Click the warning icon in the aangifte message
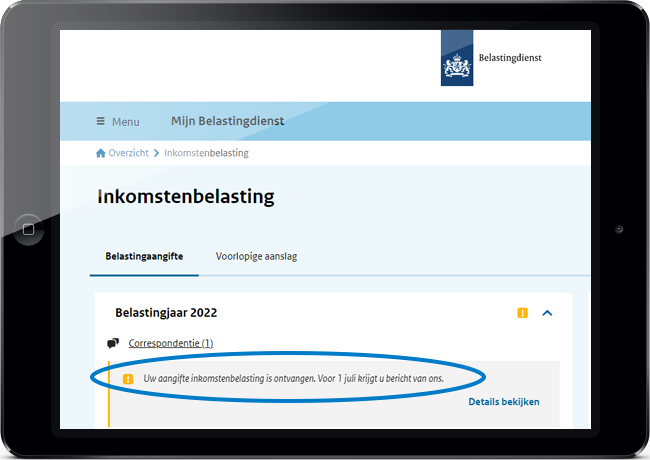Screen dimensions: 650x460 tap(128, 379)
